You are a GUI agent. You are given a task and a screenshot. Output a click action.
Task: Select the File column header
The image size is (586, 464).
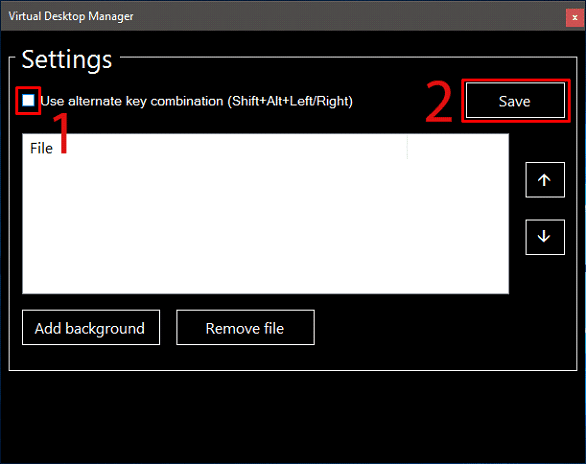(x=41, y=148)
